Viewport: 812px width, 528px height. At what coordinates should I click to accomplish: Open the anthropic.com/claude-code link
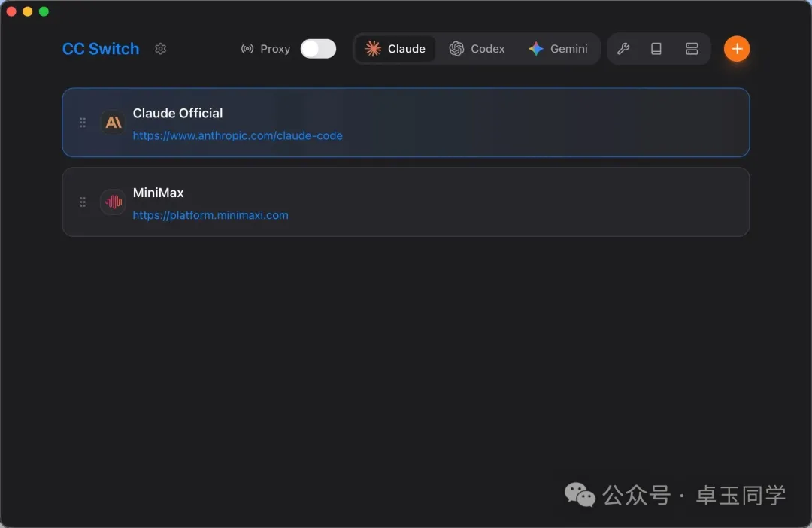(x=237, y=135)
